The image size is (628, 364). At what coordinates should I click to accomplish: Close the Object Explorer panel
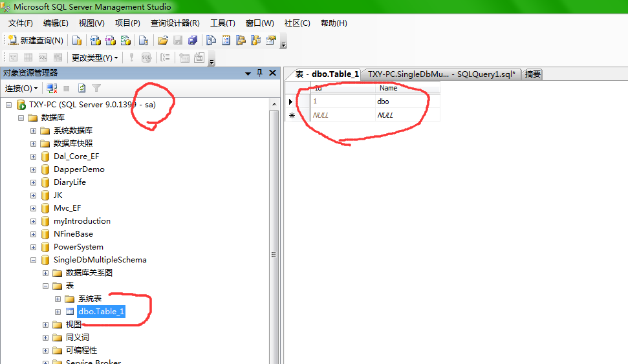(273, 72)
